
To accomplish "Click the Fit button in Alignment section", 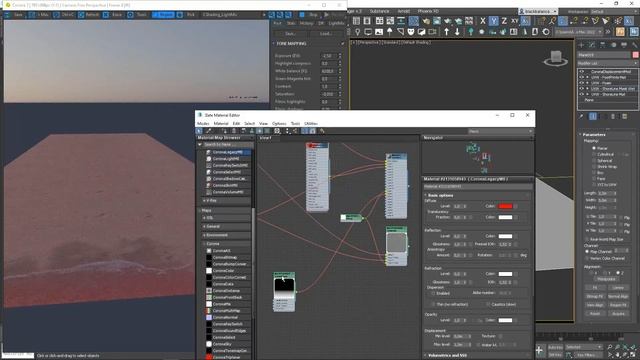I will [x=595, y=287].
